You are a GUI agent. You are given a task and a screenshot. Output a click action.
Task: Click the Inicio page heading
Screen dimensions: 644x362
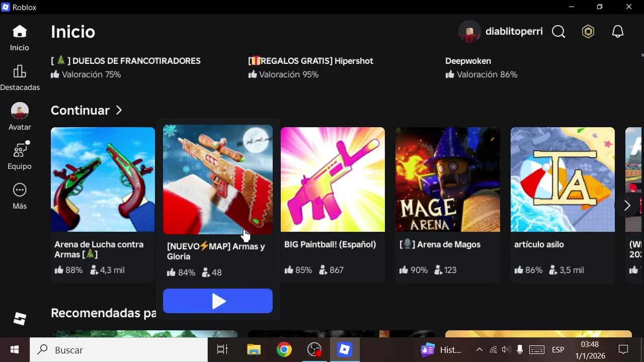point(73,32)
